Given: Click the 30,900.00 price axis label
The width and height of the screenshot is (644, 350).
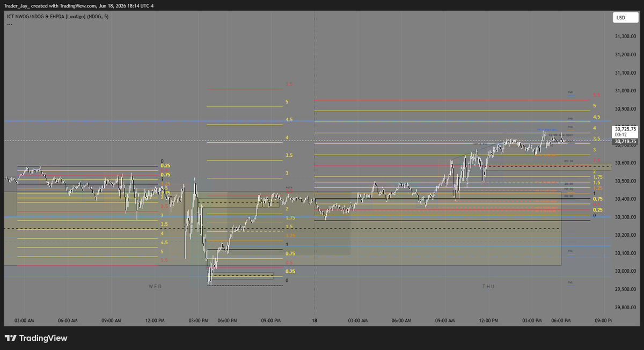Looking at the screenshot, I should coord(625,109).
